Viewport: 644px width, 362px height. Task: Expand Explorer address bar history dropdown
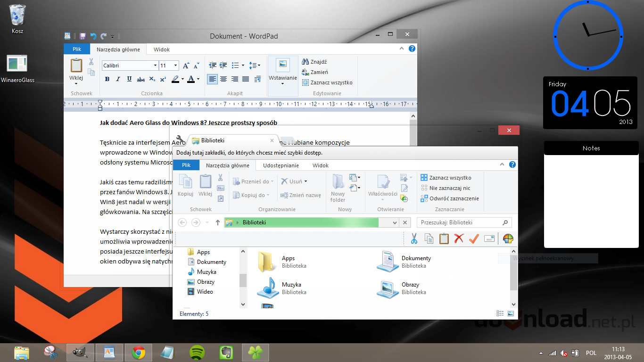tap(395, 222)
